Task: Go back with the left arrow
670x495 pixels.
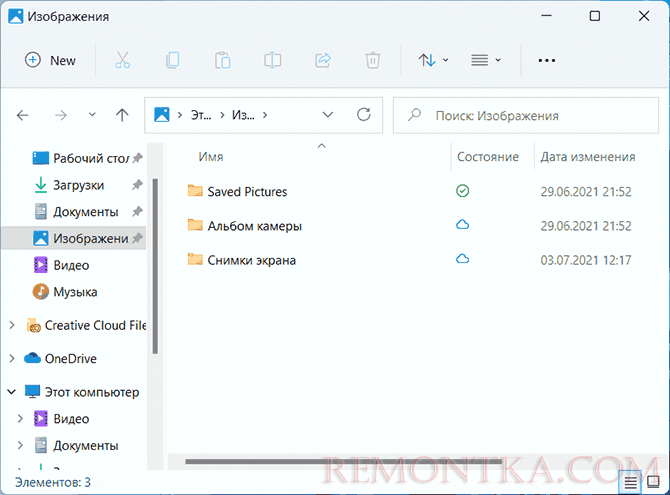Action: pos(23,115)
